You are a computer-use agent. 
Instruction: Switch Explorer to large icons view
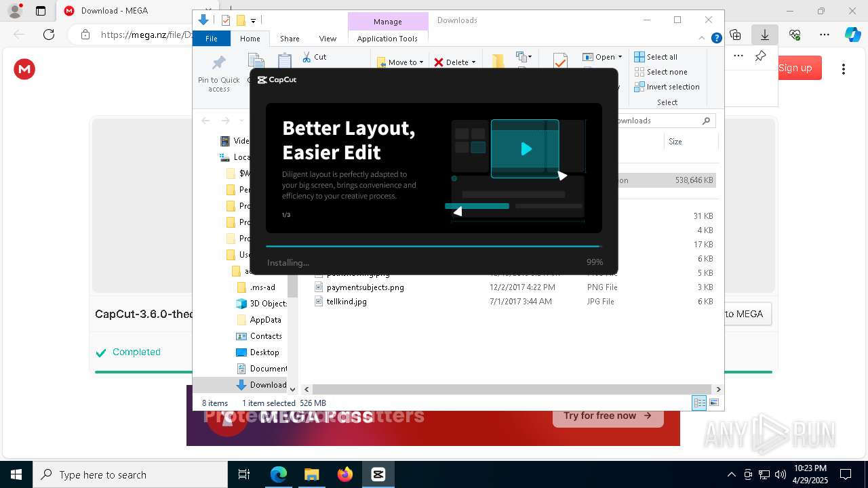(713, 403)
